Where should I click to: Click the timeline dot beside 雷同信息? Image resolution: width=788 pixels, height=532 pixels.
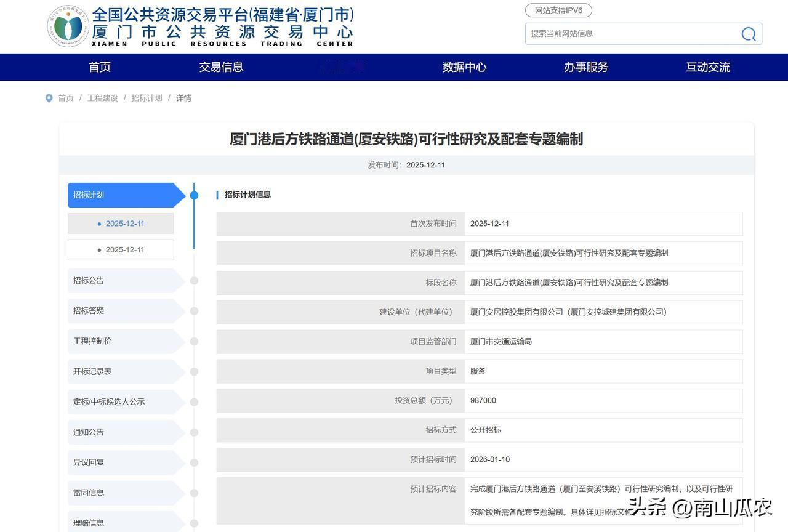[x=194, y=493]
